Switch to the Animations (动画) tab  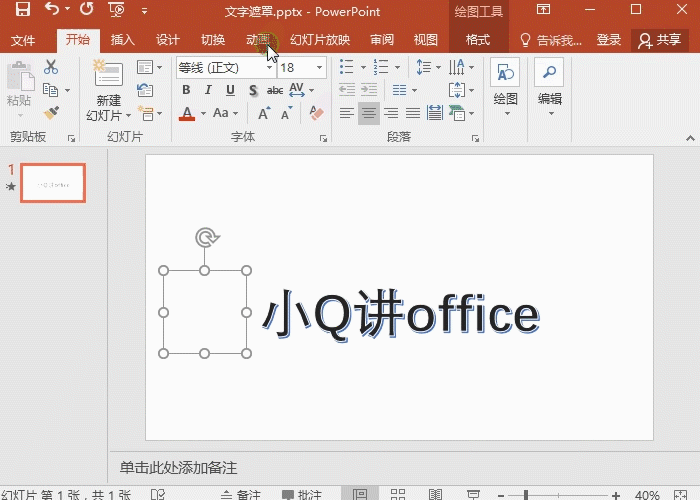(x=258, y=40)
